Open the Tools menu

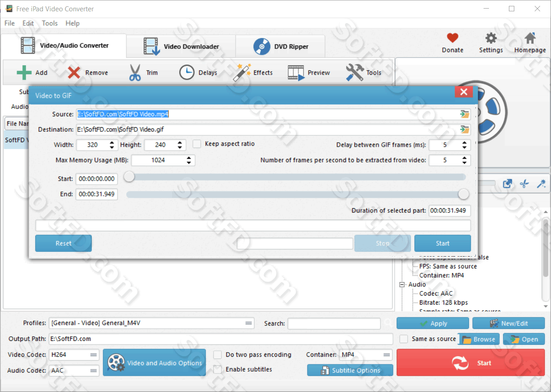click(50, 23)
